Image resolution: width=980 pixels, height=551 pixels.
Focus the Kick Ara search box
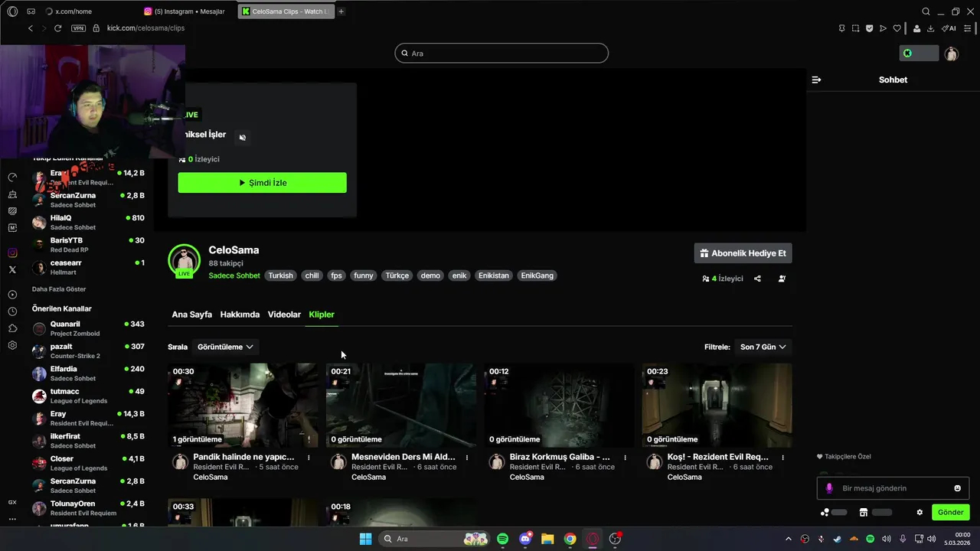[501, 53]
